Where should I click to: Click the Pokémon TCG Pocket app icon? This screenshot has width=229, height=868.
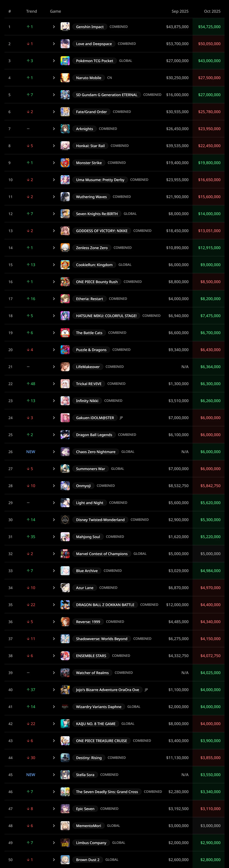[x=65, y=61]
